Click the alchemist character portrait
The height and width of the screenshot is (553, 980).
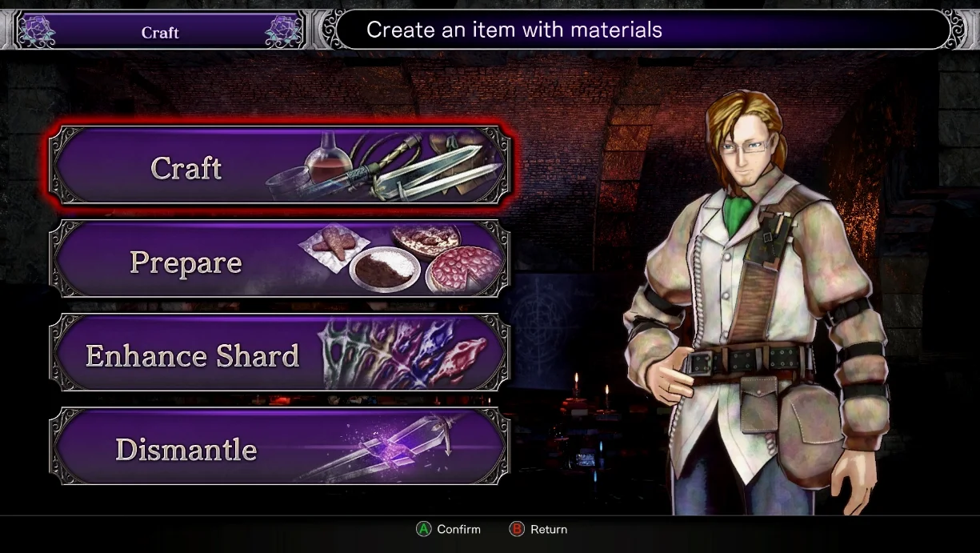click(x=758, y=304)
